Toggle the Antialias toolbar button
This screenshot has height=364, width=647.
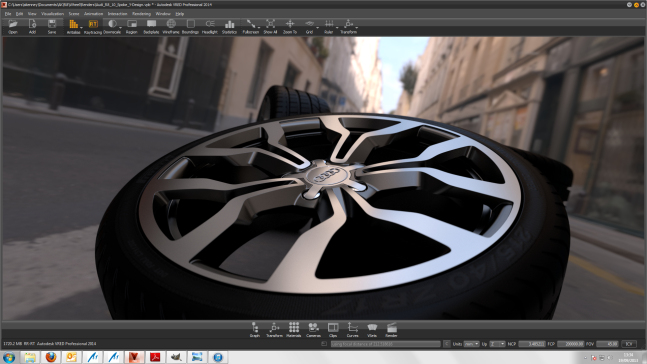pos(73,26)
